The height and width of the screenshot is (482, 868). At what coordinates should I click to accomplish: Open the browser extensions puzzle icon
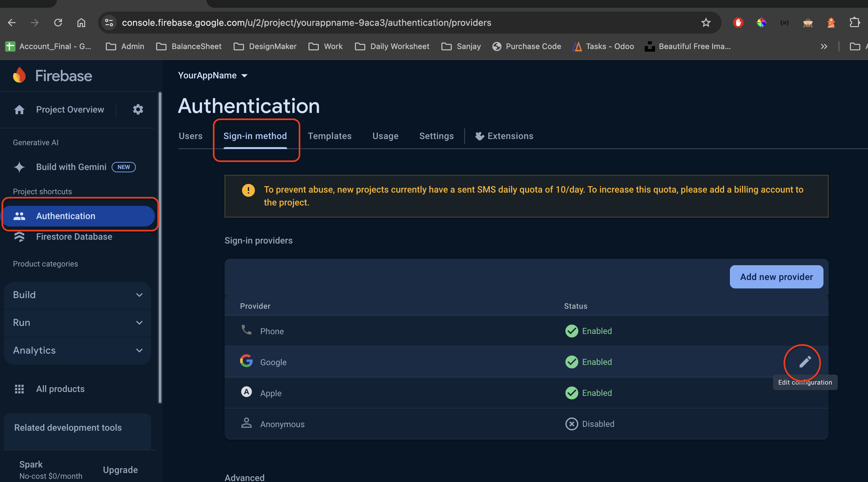click(854, 23)
